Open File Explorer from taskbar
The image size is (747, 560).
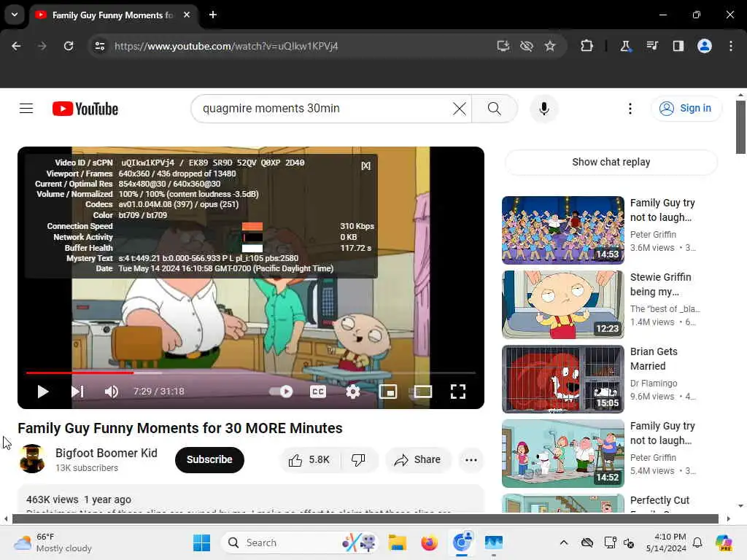(x=397, y=542)
